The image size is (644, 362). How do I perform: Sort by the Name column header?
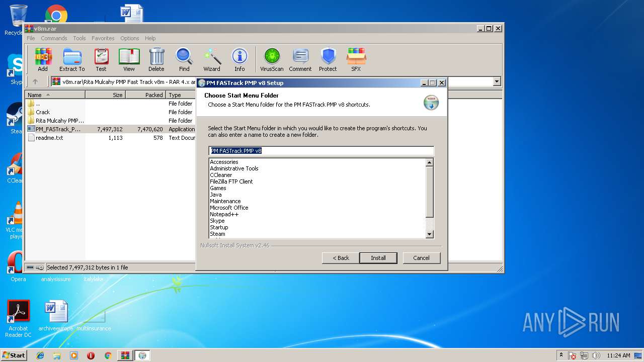tap(55, 95)
